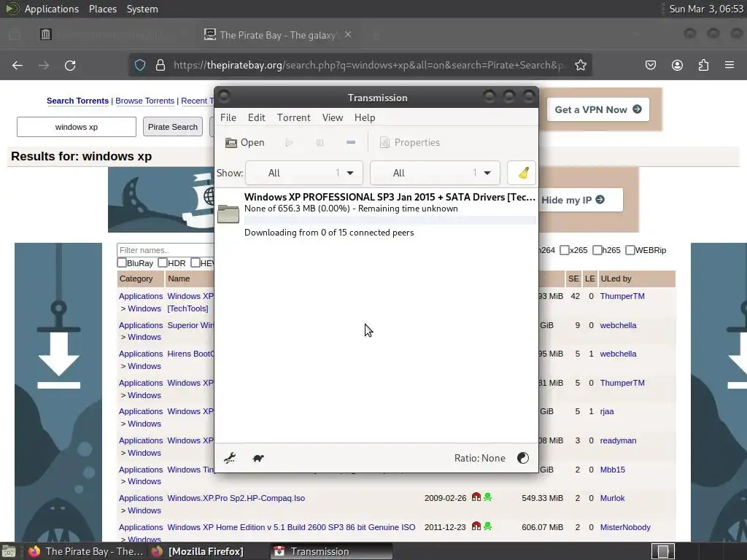Click Firefox forward arrow button

point(44,65)
